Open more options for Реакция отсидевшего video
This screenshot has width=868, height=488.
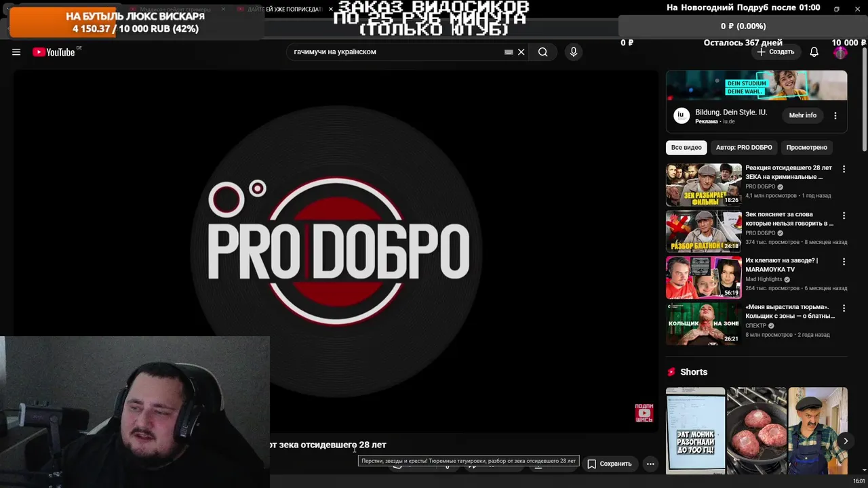[x=844, y=169]
